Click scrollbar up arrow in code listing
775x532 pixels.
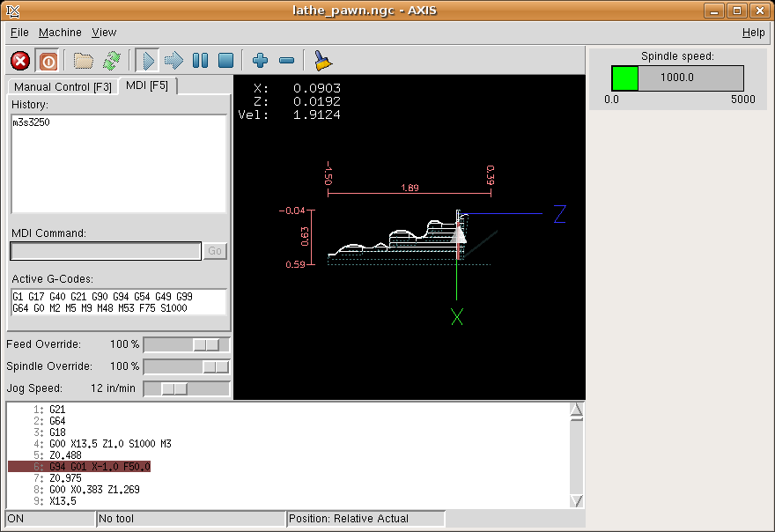pyautogui.click(x=576, y=410)
